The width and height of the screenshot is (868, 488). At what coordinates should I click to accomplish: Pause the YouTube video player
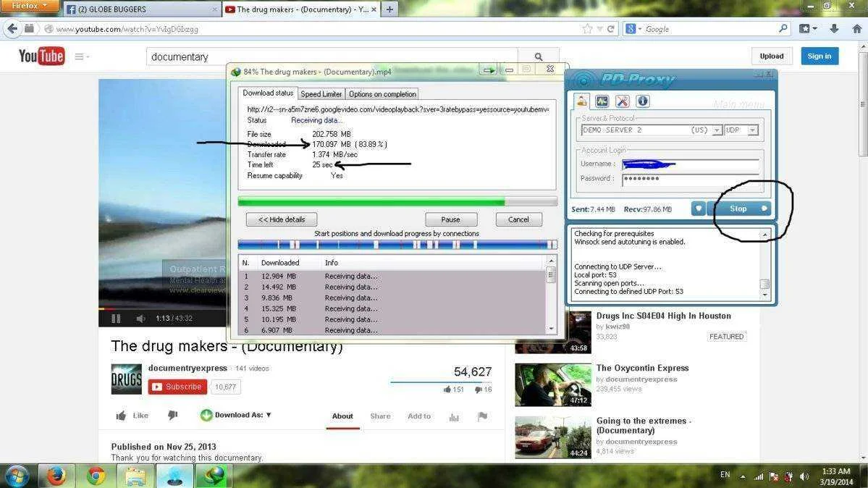click(116, 319)
